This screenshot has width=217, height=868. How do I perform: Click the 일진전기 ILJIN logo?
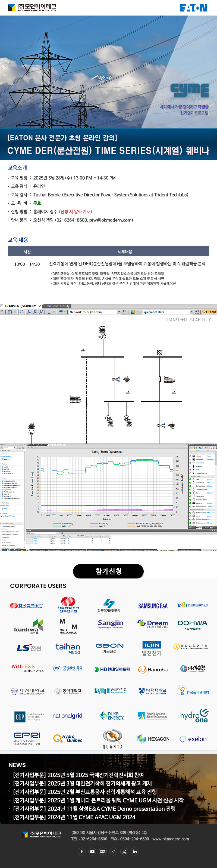[x=152, y=648]
